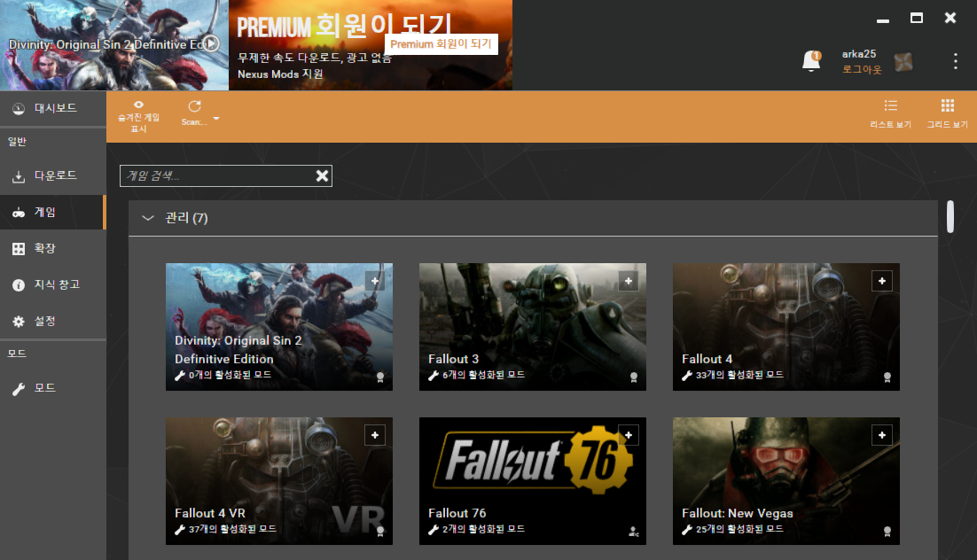The image size is (977, 560).
Task: Click badge icon on Divinity card
Action: pyautogui.click(x=380, y=377)
